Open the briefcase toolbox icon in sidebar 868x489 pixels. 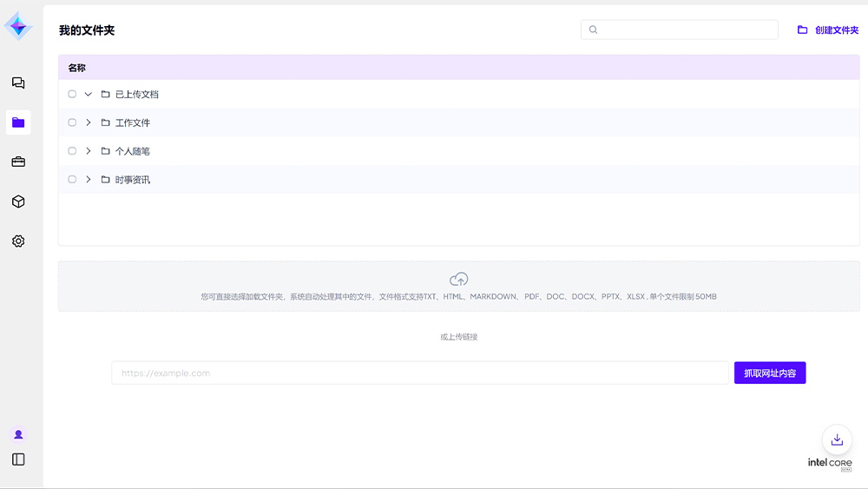coord(18,162)
